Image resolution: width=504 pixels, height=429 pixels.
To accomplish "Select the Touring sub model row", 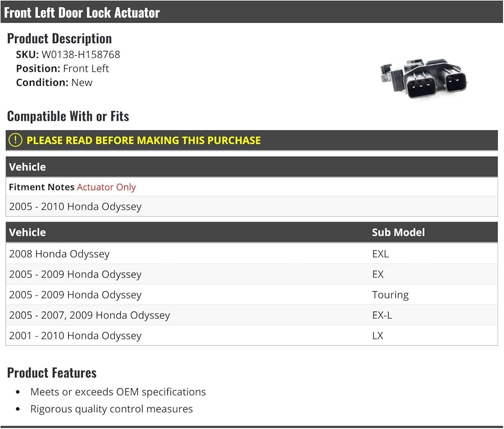I will [251, 294].
